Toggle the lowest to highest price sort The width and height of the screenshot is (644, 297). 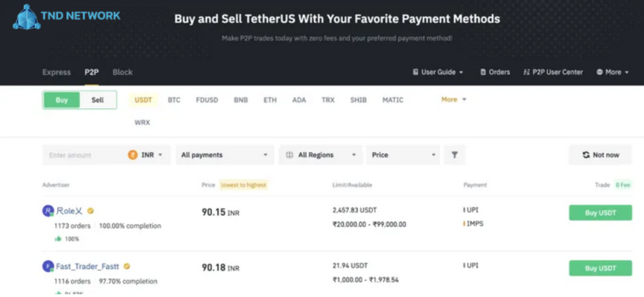point(243,185)
